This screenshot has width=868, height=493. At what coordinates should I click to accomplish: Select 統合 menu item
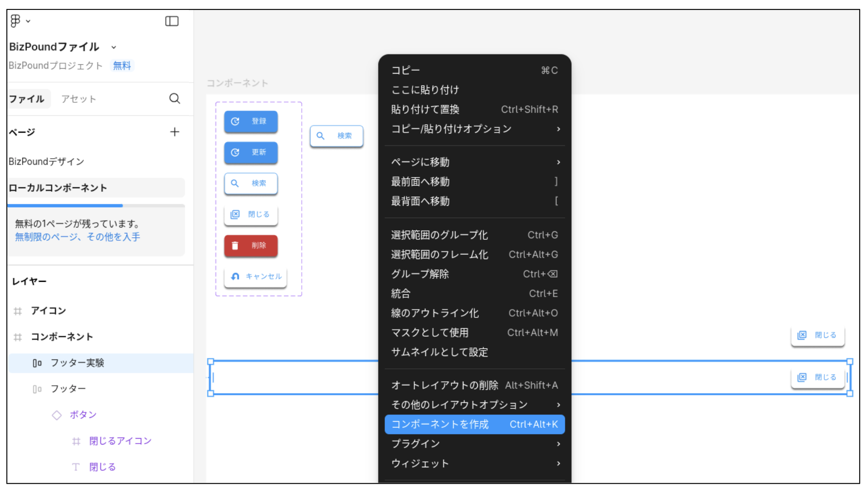point(475,294)
